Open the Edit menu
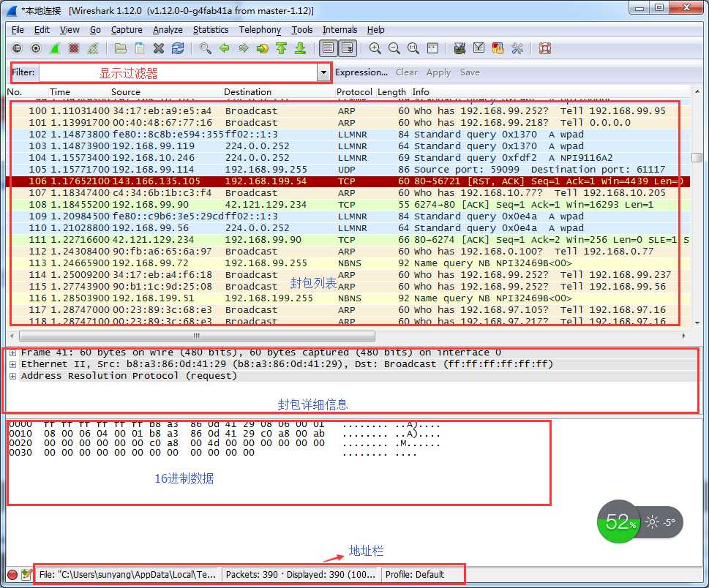Image resolution: width=709 pixels, height=588 pixels. click(42, 30)
